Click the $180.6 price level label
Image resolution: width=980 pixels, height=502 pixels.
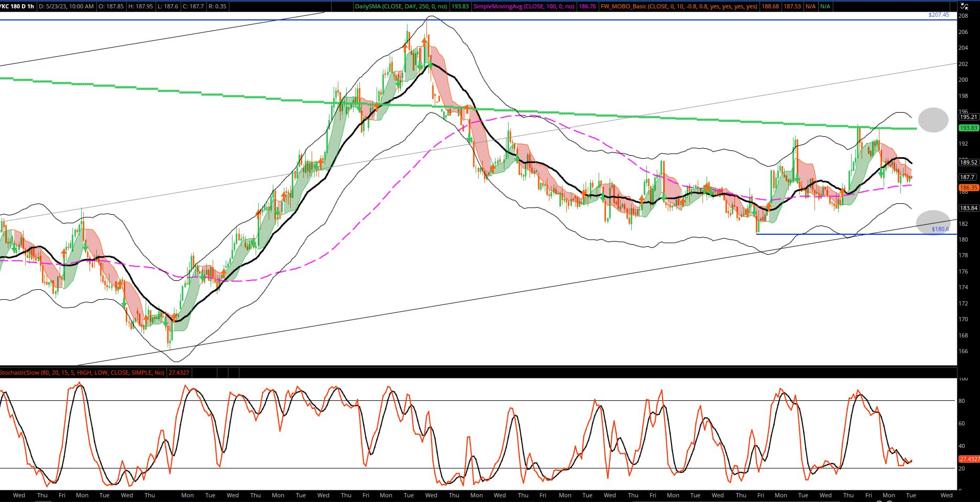coord(940,229)
